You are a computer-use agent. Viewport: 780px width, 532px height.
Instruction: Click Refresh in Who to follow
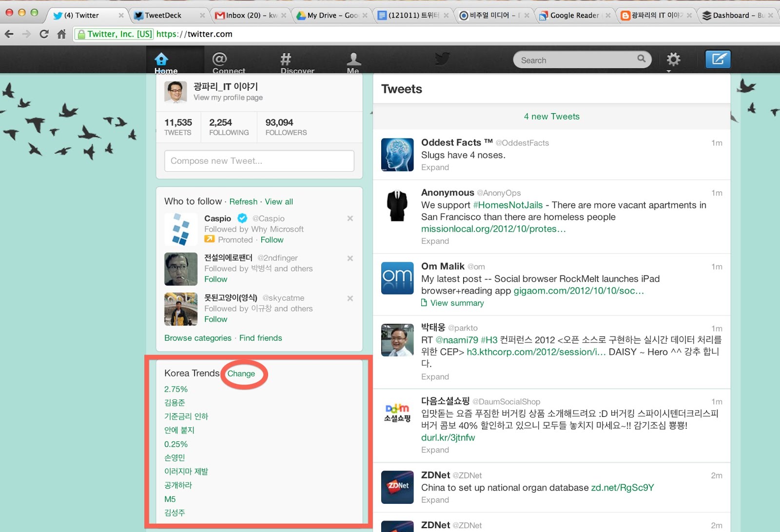(x=243, y=201)
